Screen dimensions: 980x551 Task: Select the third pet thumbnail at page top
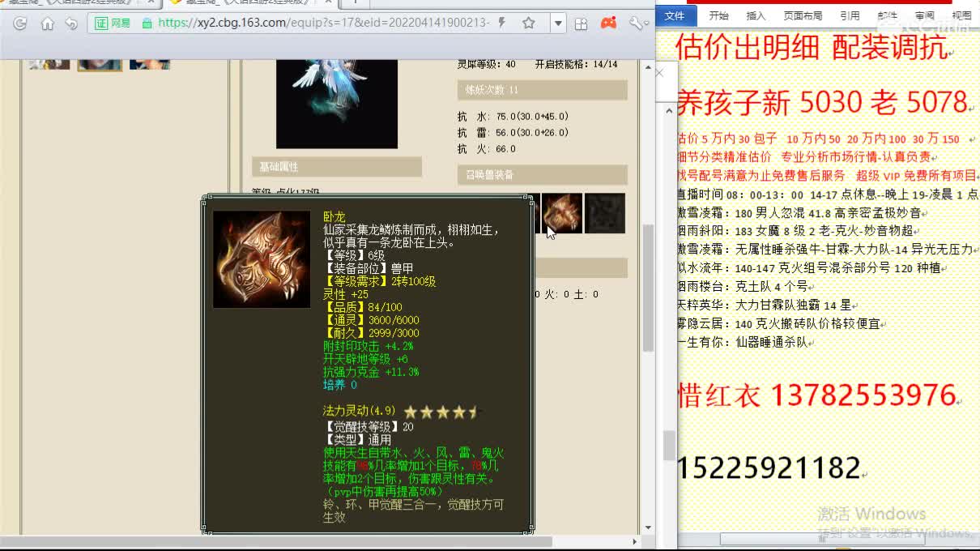pyautogui.click(x=150, y=64)
